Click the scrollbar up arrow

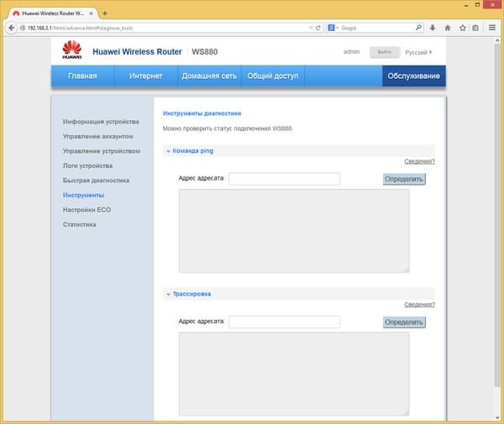tap(497, 41)
